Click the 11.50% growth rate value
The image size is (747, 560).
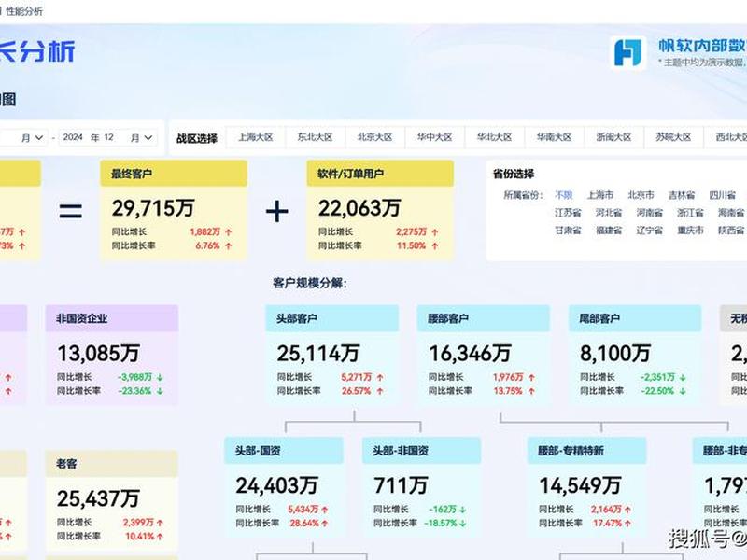pos(411,245)
